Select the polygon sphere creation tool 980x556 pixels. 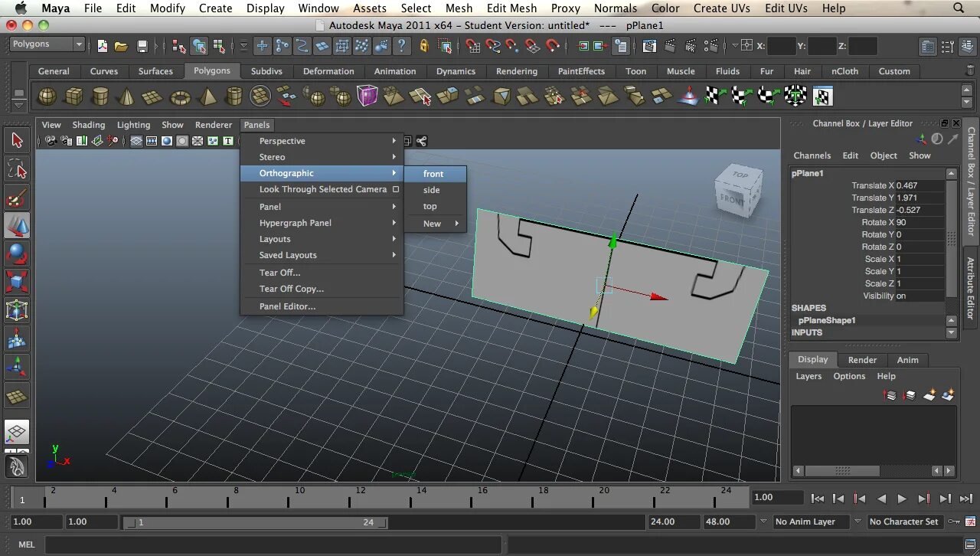tap(47, 95)
